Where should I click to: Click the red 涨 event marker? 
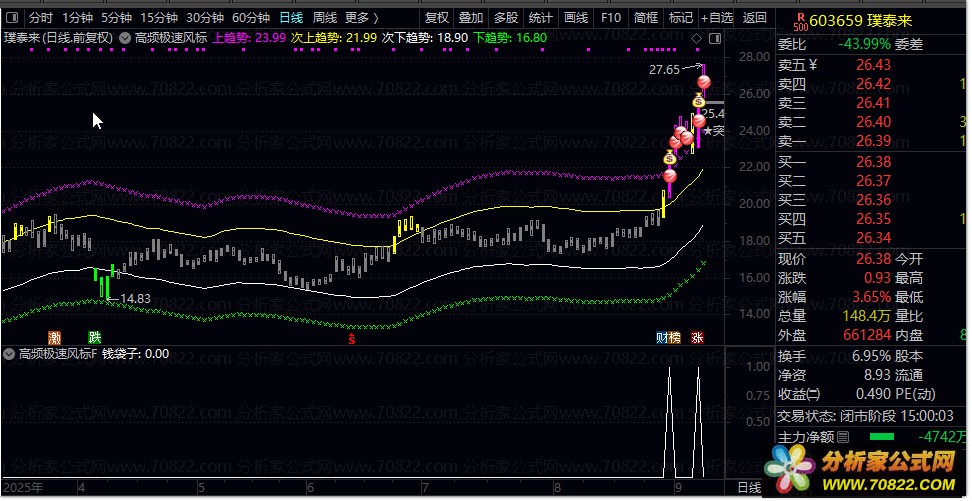(696, 338)
